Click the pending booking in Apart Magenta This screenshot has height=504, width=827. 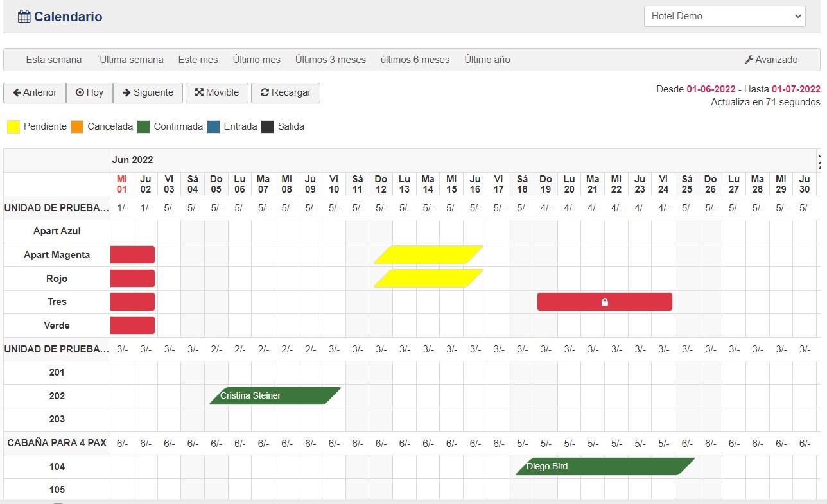point(428,255)
